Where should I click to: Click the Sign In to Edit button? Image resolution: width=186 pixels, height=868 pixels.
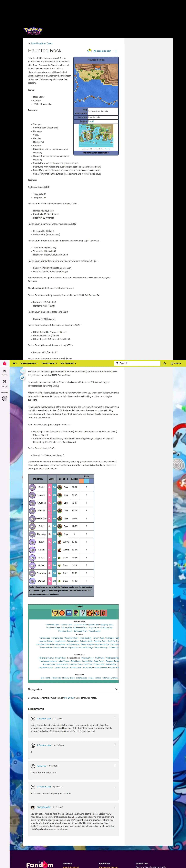point(102,51)
